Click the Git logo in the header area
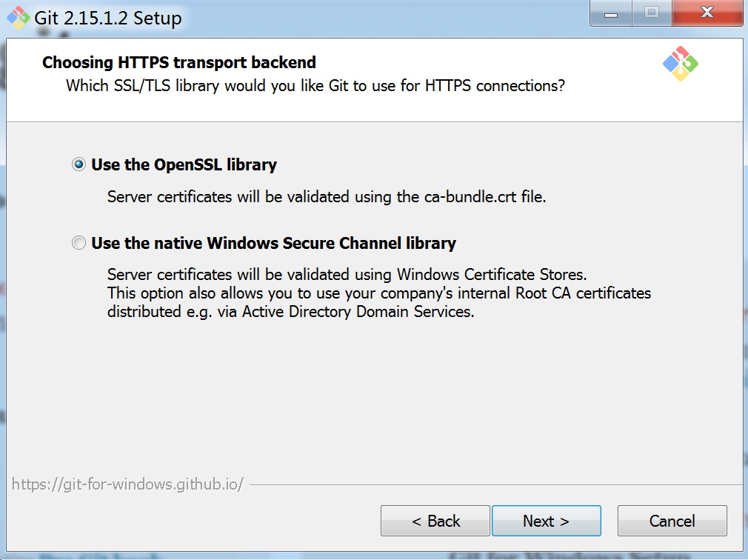Screen dimensions: 748x560 [681, 64]
